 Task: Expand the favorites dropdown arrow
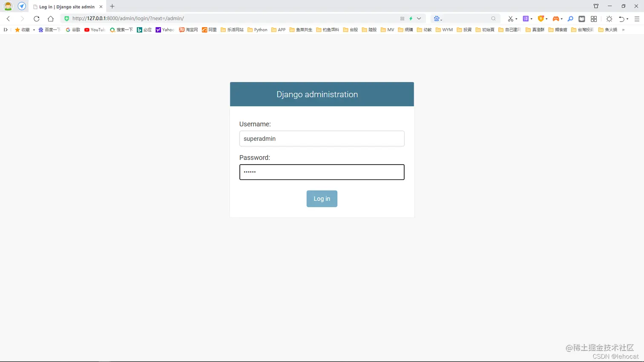pos(34,30)
